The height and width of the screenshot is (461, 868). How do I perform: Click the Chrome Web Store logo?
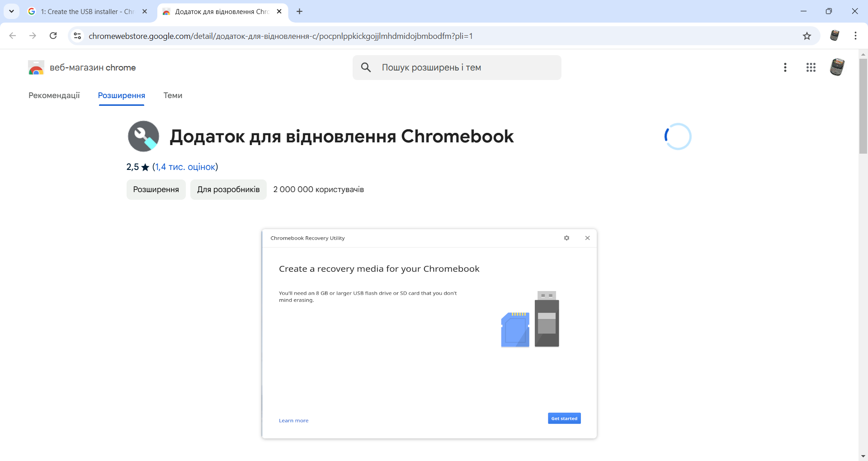tap(36, 68)
